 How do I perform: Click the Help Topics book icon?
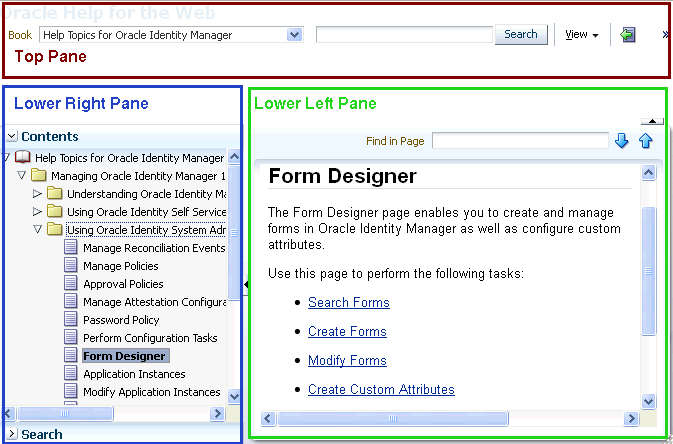(x=22, y=157)
